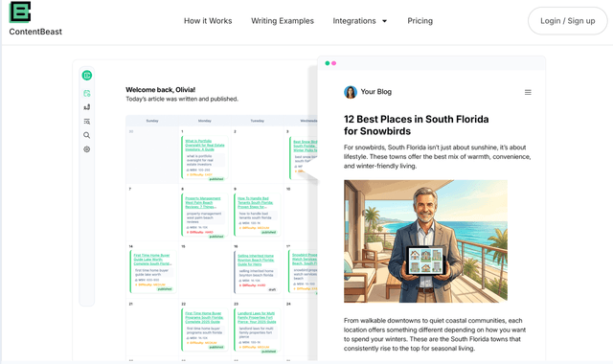
Task: Select calendar day 7 cell
Action: [152, 213]
